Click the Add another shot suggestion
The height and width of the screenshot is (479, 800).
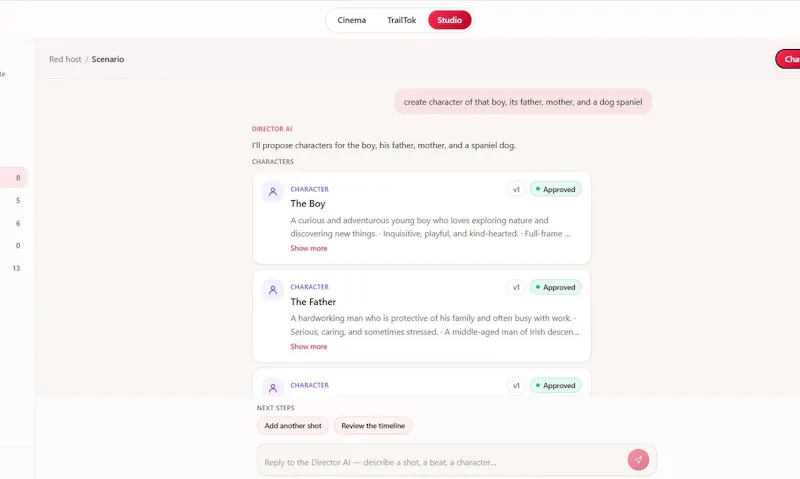click(x=293, y=425)
